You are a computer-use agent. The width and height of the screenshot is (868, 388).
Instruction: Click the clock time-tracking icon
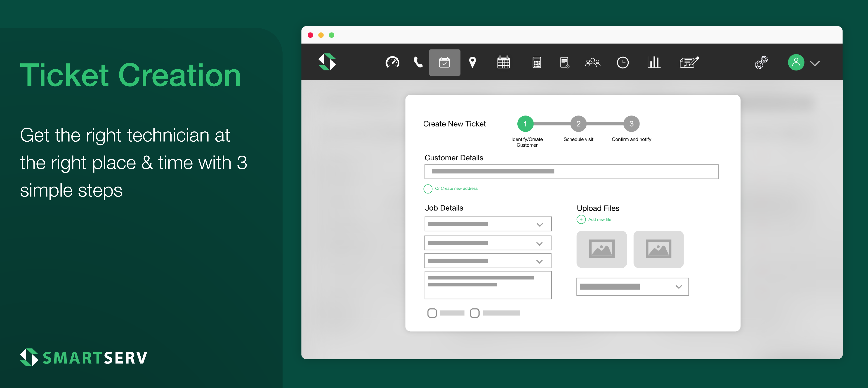click(622, 63)
